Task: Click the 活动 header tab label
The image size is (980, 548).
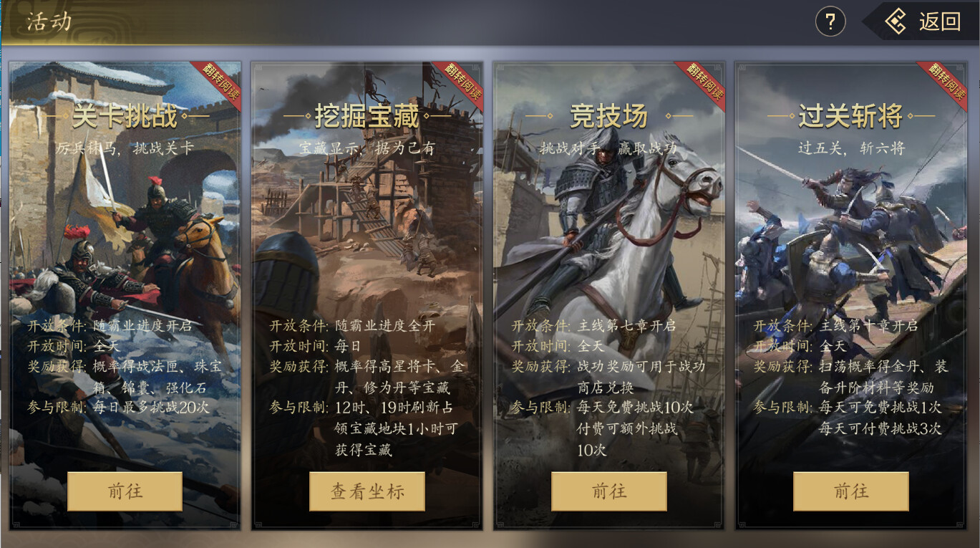Action: (49, 21)
